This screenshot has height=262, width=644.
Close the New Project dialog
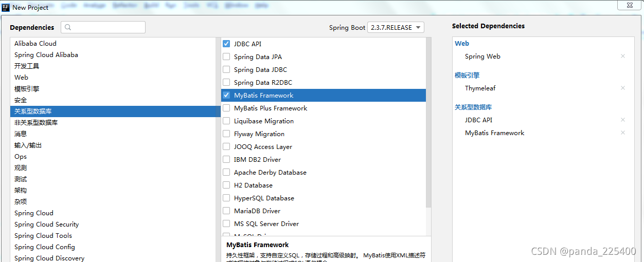tap(630, 5)
